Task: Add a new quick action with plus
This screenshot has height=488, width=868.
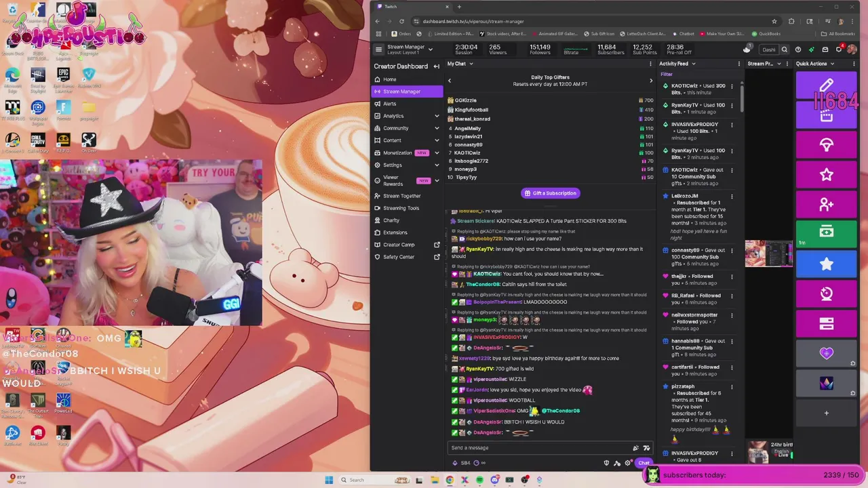Action: point(826,413)
